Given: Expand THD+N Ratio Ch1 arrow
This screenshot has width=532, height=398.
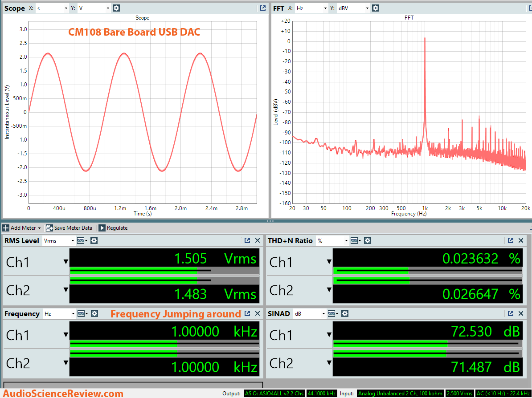Looking at the screenshot, I should 329,262.
